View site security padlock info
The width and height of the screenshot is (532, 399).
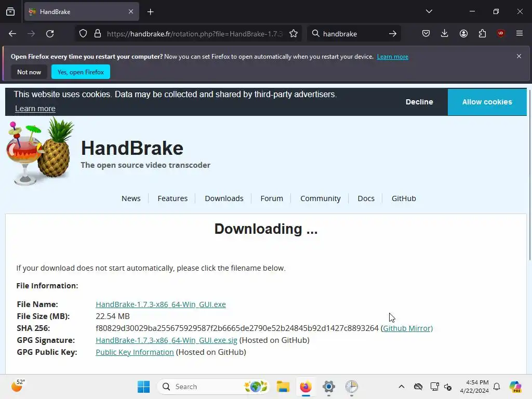pyautogui.click(x=98, y=34)
